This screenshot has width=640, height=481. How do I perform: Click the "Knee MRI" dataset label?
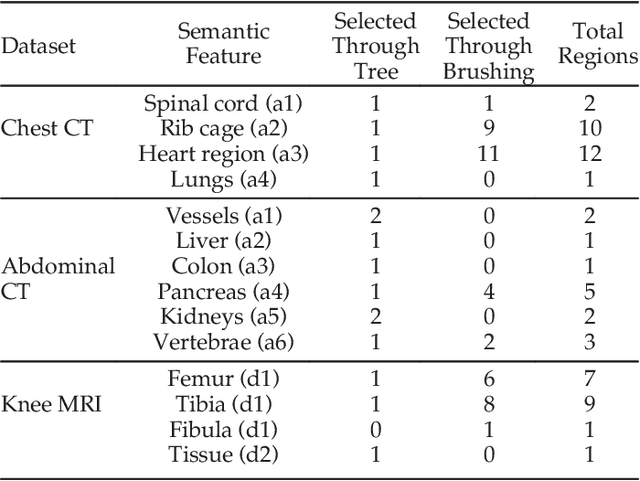[51, 405]
